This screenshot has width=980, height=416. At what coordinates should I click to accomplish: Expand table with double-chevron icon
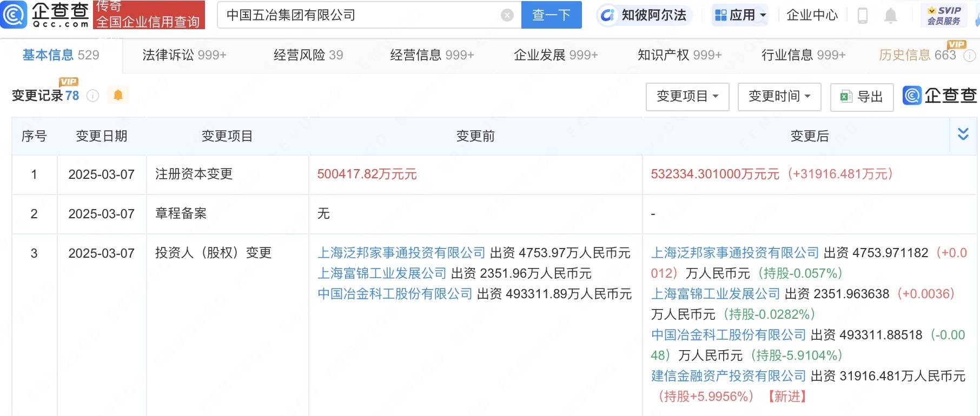click(x=963, y=134)
